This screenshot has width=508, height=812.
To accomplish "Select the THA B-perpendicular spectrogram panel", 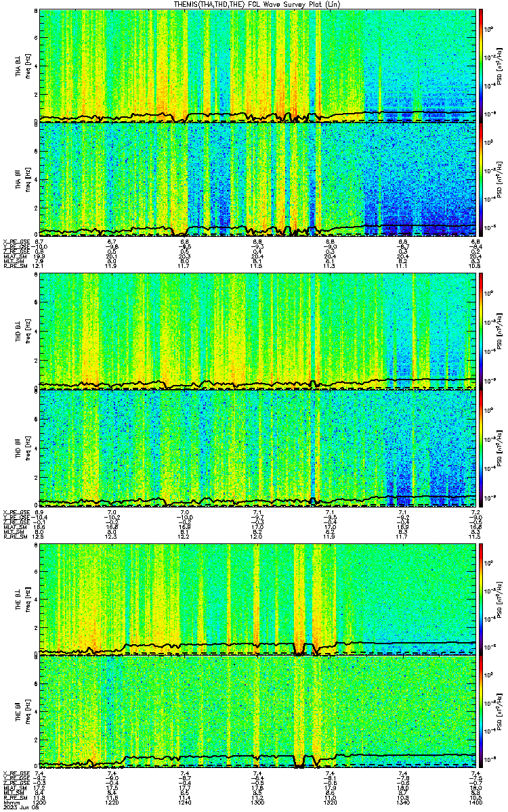I will [x=257, y=66].
